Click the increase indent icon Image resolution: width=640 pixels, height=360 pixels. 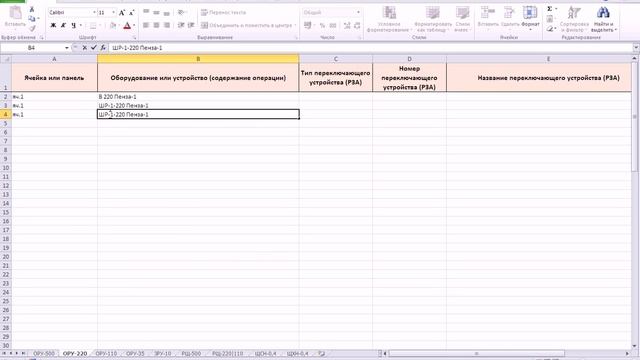click(191, 25)
